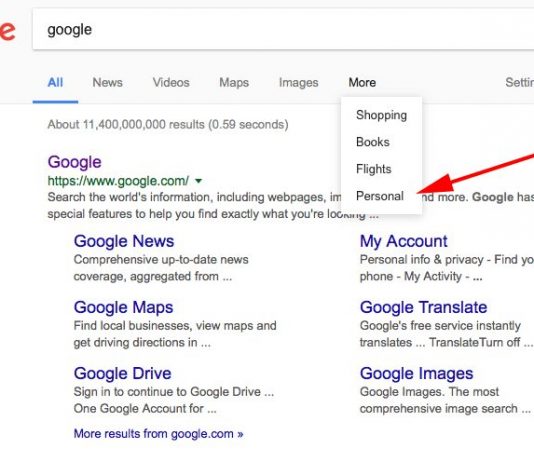Open the Settings search option
The width and height of the screenshot is (534, 462).
coord(519,82)
